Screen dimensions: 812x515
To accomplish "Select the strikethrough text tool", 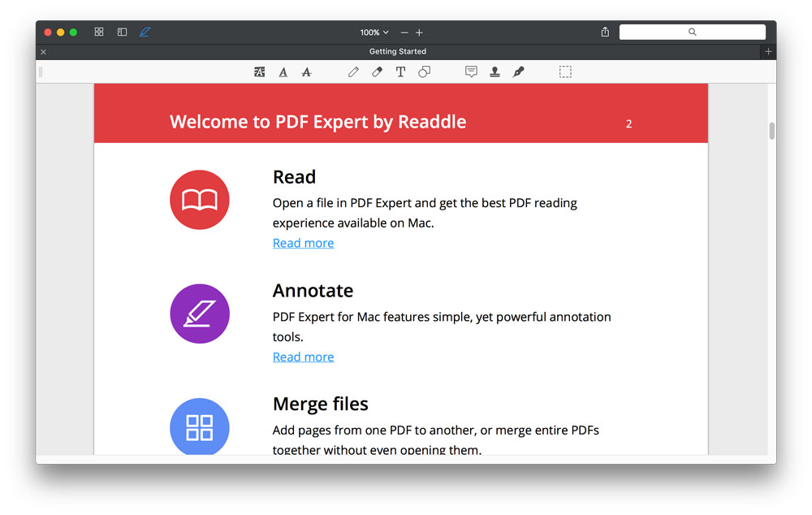I will click(x=307, y=72).
